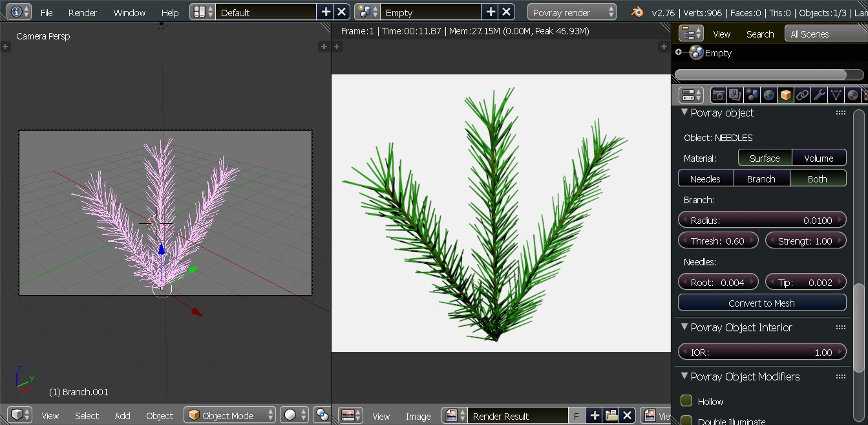Click Convert to Mesh button
This screenshot has width=868, height=425.
click(761, 303)
